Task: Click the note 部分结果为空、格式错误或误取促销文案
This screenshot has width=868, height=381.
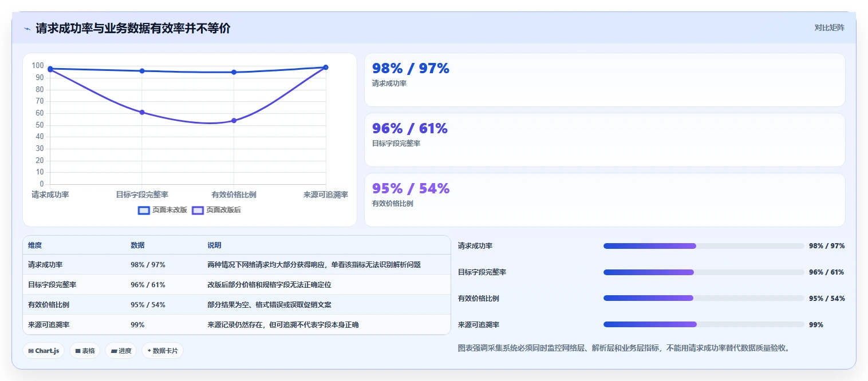Action: [x=269, y=304]
